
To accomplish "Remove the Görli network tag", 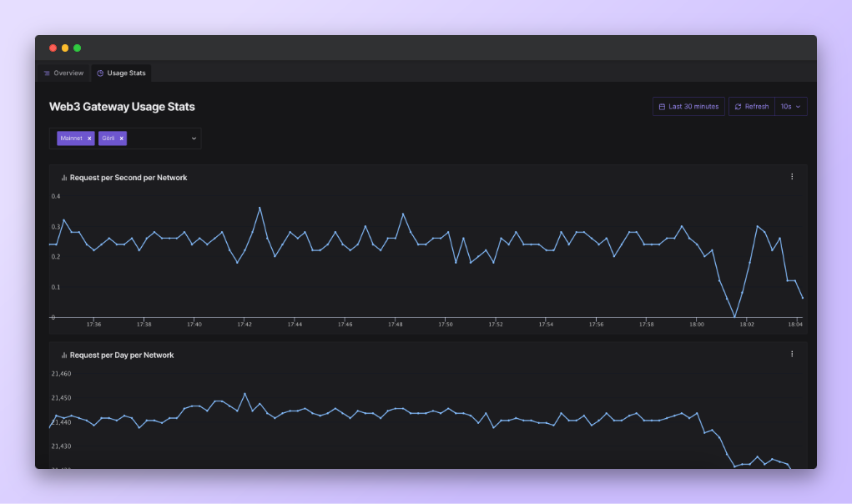I will [x=121, y=139].
